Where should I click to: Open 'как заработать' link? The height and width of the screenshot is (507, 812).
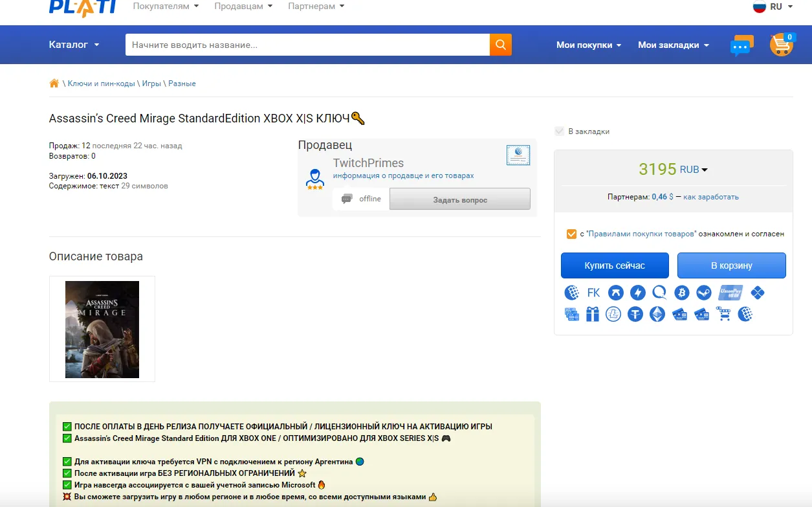(x=711, y=197)
